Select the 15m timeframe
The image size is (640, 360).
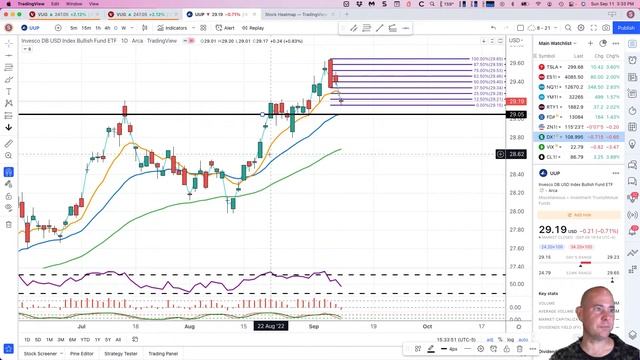click(x=86, y=28)
